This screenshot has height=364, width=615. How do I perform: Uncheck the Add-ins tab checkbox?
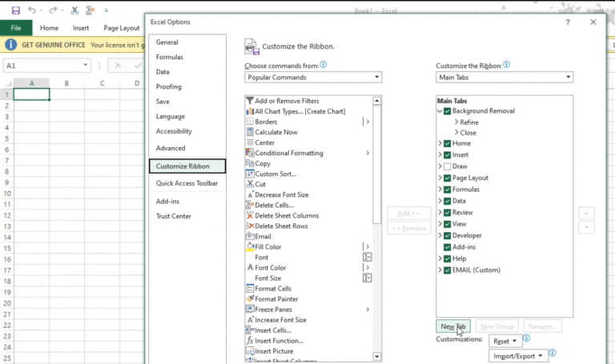447,247
